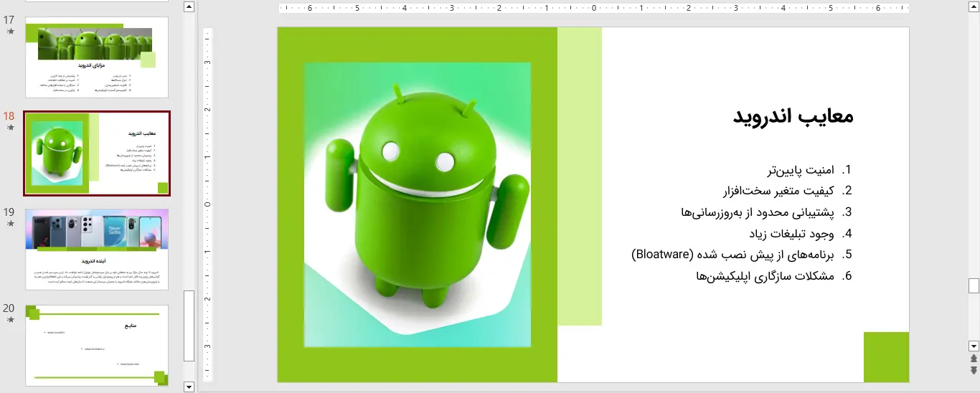Click the thumbnail pane scrollbar thumb

[x=189, y=326]
